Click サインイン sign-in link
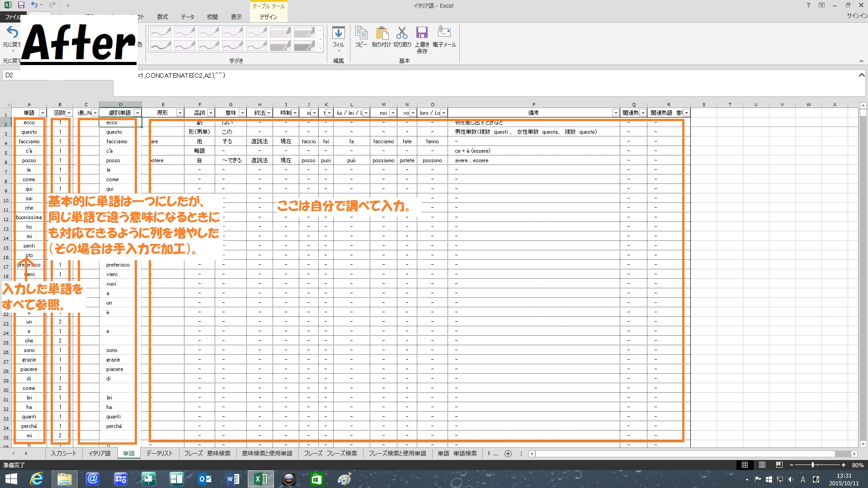The image size is (868, 488). pos(857,16)
